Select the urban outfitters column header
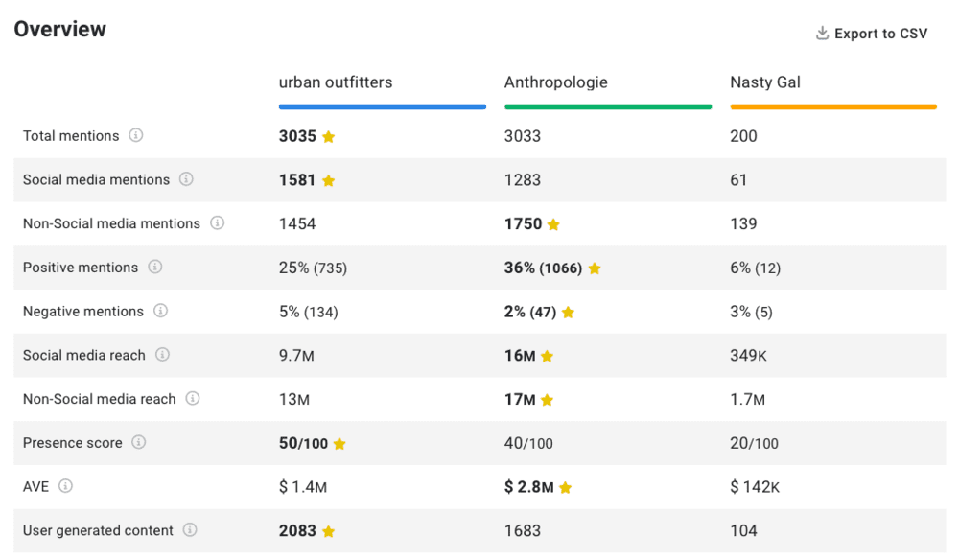The width and height of the screenshot is (959, 560). (336, 82)
